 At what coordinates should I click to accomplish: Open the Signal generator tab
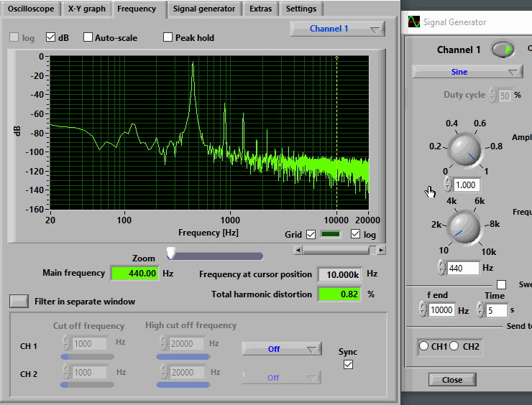(x=204, y=9)
